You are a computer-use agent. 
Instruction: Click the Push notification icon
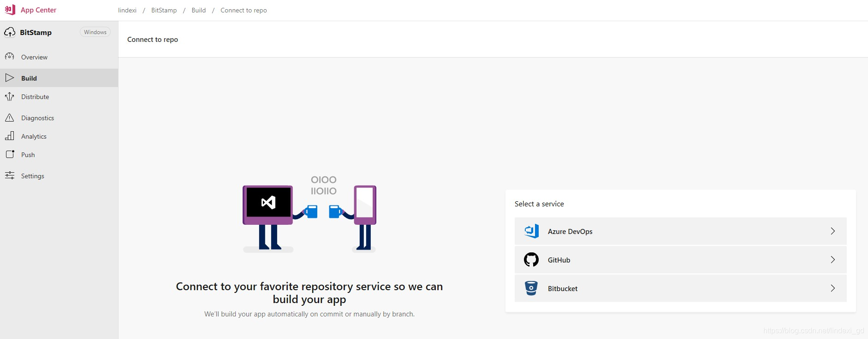10,154
